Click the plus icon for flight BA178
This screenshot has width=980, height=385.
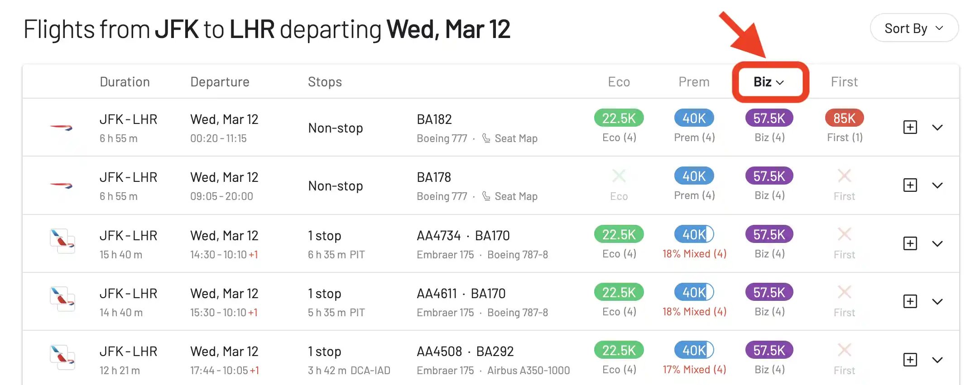(x=910, y=185)
